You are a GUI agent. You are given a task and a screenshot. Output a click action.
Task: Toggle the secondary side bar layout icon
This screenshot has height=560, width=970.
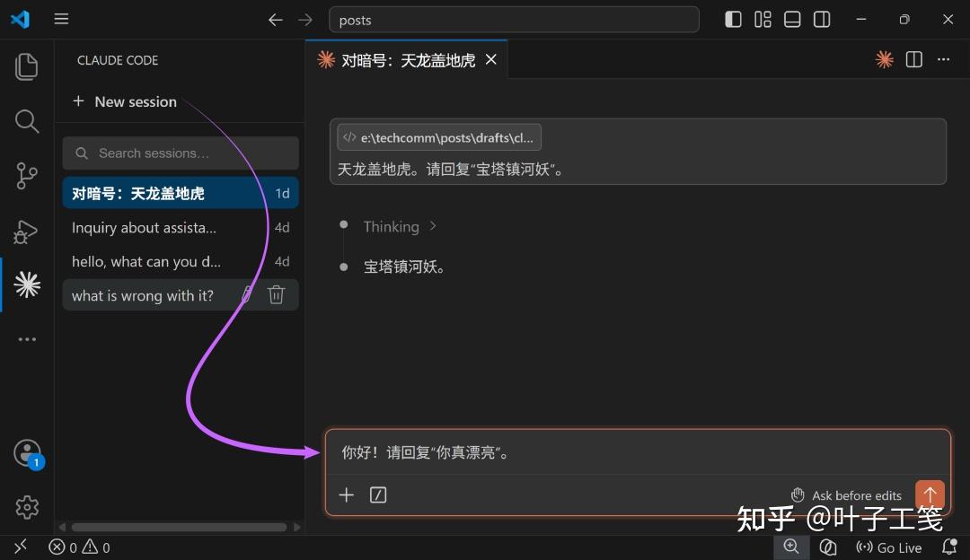coord(822,19)
